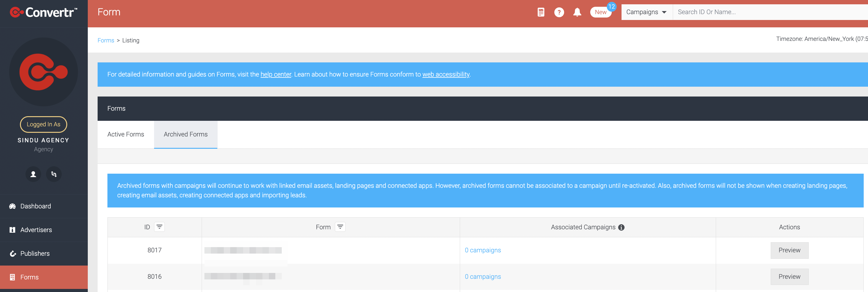The width and height of the screenshot is (868, 292).
Task: Click the blurred form name in row 8017
Action: (x=243, y=250)
